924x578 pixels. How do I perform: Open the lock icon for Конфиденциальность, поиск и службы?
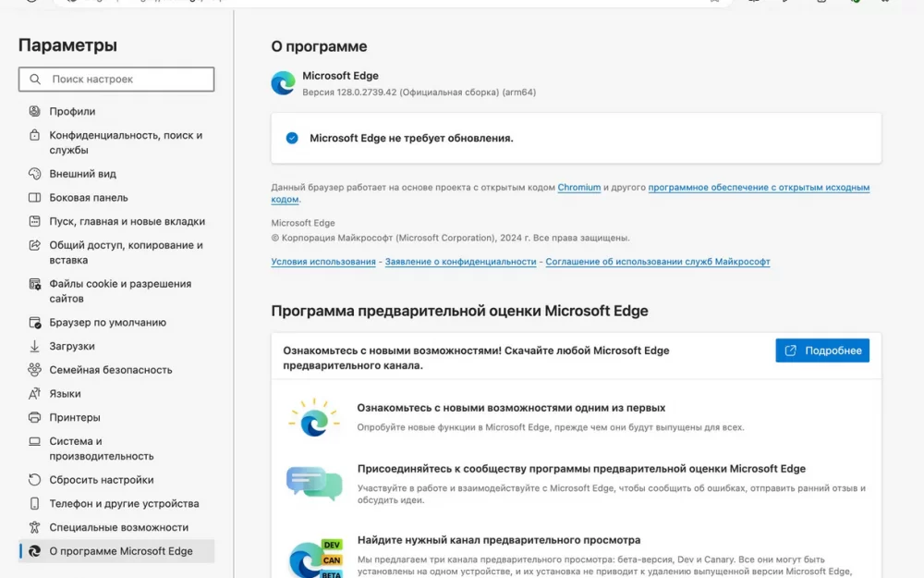[35, 135]
